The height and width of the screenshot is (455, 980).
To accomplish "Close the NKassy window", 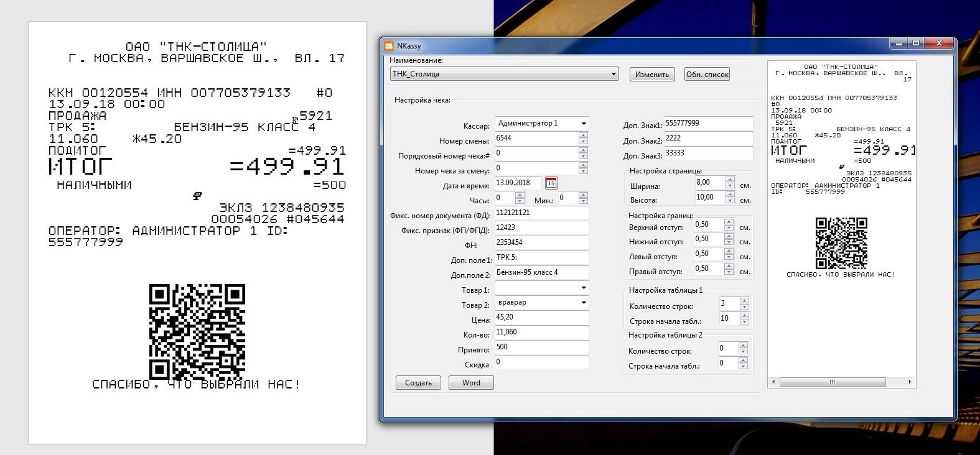I will tap(939, 44).
